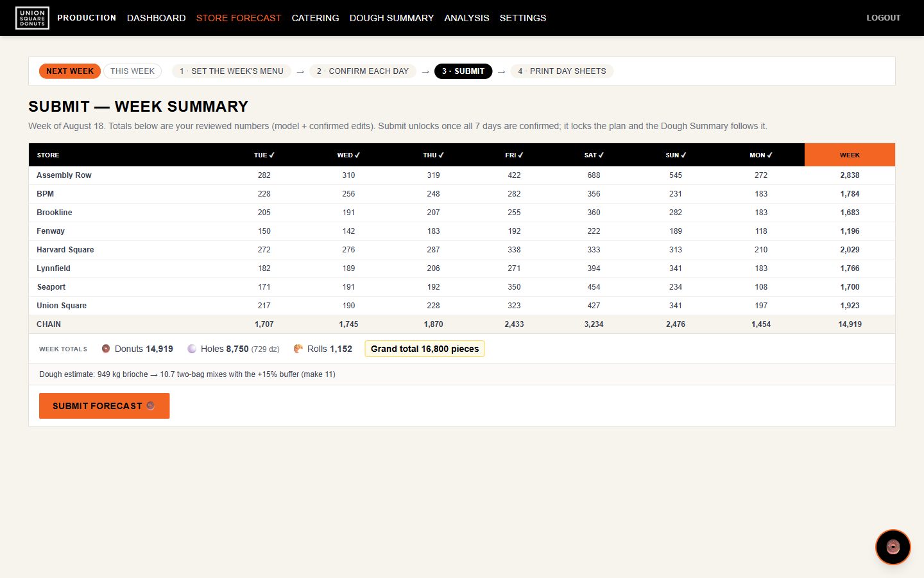Click the SUN column header
Viewport: 924px width, 578px height.
676,155
